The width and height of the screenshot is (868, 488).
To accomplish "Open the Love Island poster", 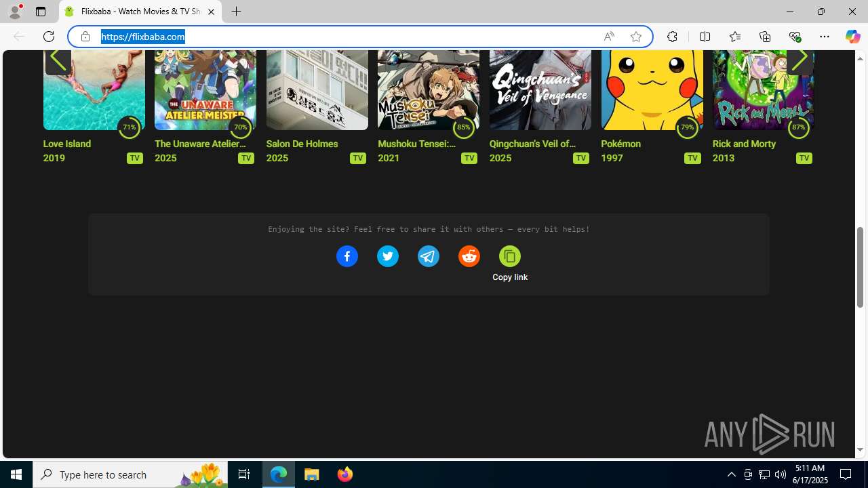I will [x=94, y=89].
